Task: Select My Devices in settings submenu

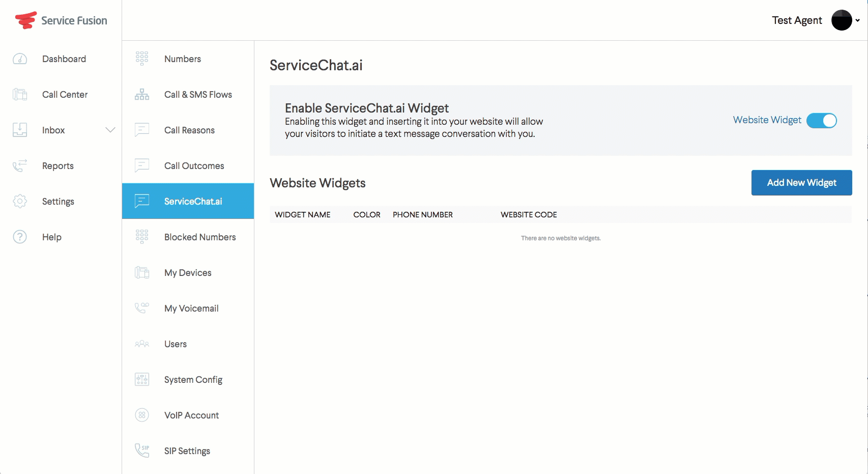Action: tap(188, 272)
